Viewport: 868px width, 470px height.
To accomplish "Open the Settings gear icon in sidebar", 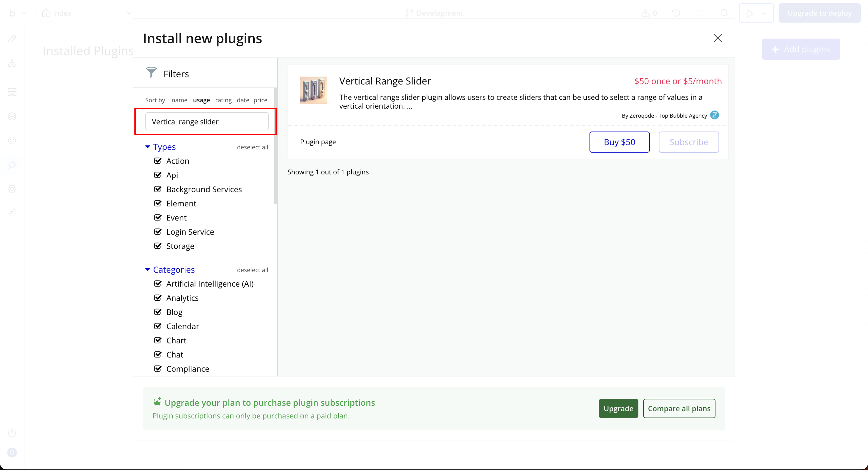I will click(x=12, y=189).
